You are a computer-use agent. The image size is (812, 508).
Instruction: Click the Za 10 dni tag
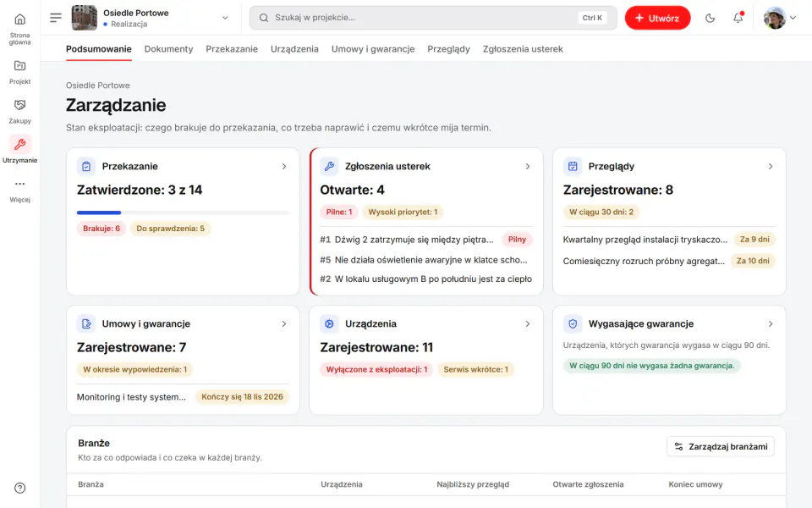753,261
